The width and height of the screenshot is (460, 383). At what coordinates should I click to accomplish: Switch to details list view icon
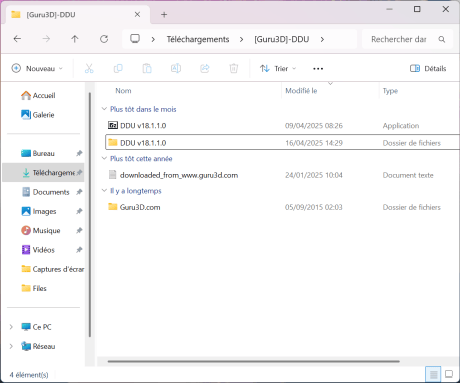pyautogui.click(x=433, y=374)
